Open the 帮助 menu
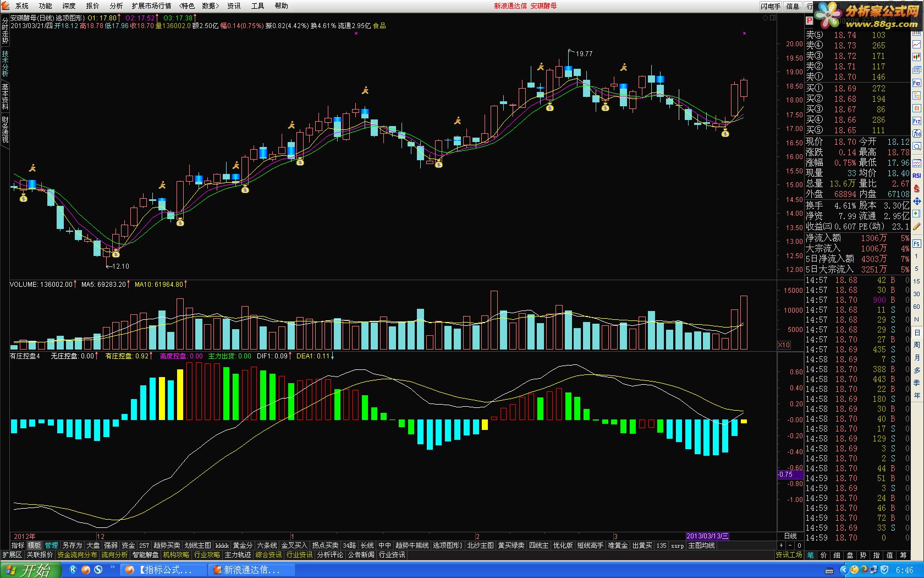Screen dimensions: 924x578 (281, 6)
